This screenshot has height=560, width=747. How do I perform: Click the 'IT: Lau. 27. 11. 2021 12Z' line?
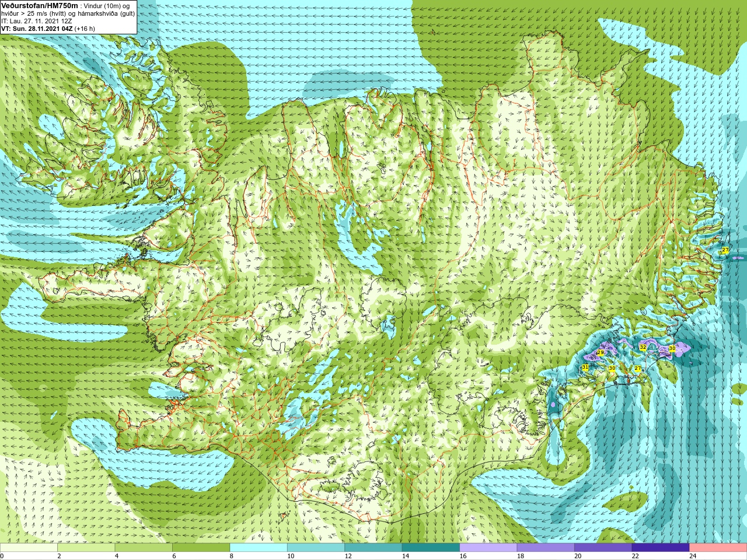pyautogui.click(x=37, y=21)
